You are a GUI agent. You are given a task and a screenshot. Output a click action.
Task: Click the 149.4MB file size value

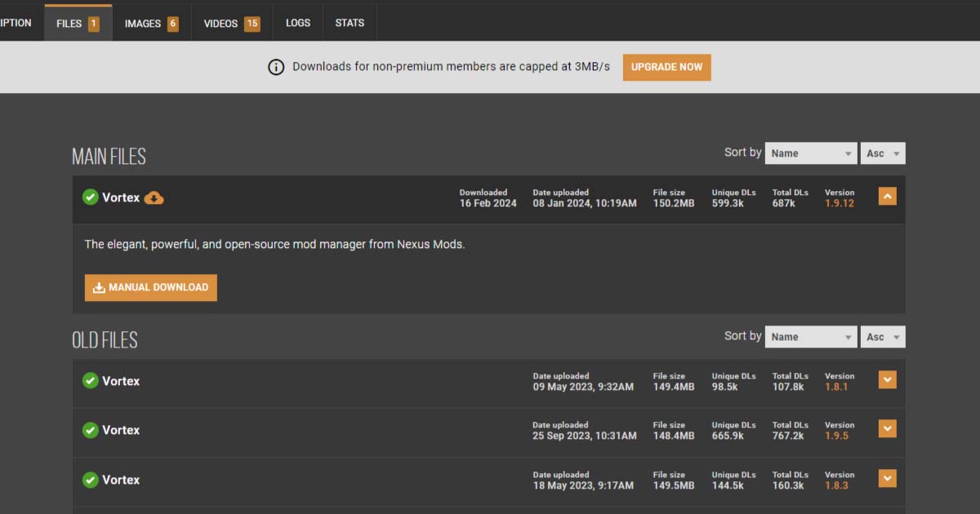tap(674, 387)
